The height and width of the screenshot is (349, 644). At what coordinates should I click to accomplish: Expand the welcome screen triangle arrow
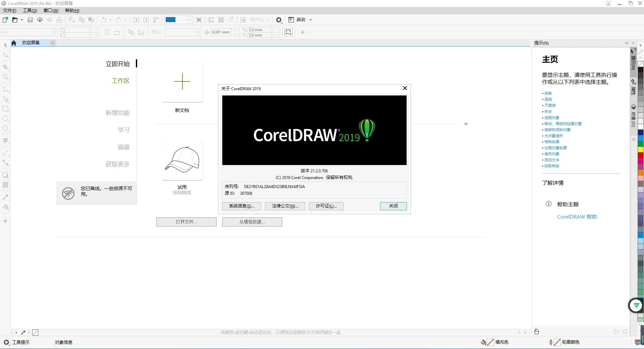point(466,124)
